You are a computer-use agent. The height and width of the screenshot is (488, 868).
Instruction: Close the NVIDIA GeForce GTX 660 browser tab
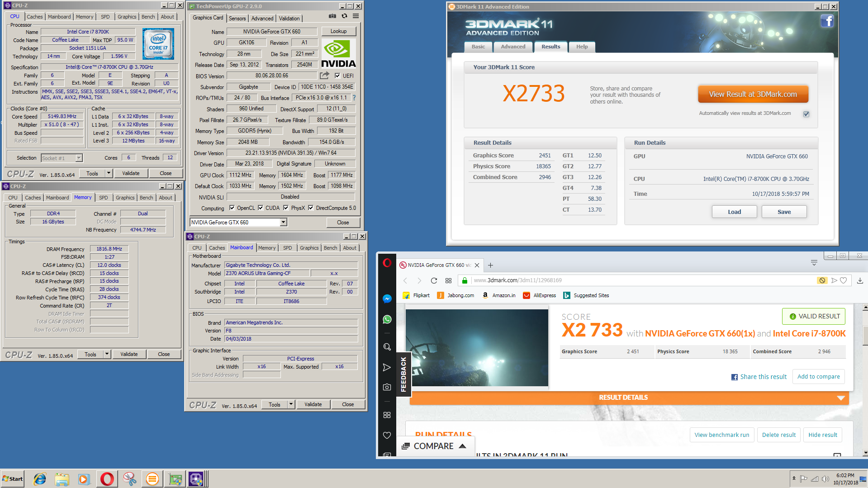[477, 265]
